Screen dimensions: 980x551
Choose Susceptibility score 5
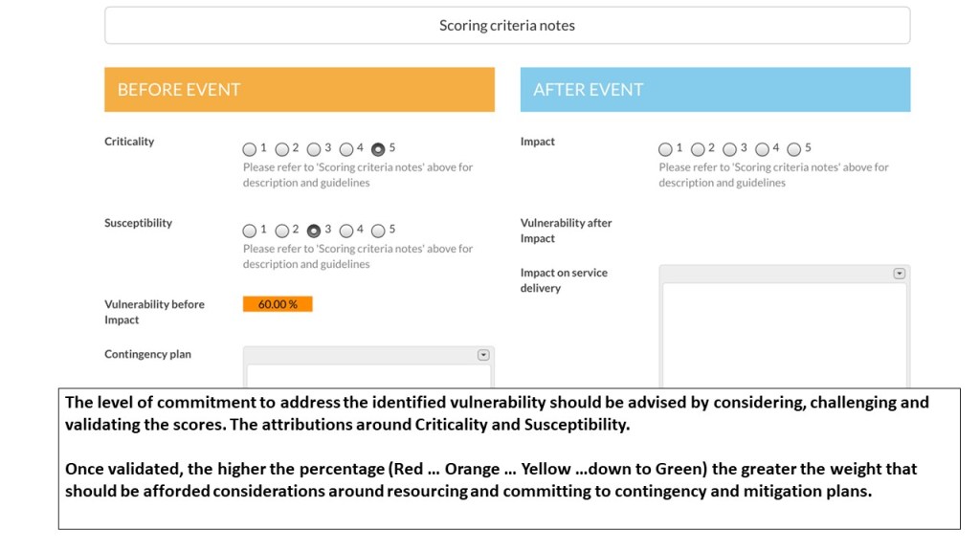point(378,231)
